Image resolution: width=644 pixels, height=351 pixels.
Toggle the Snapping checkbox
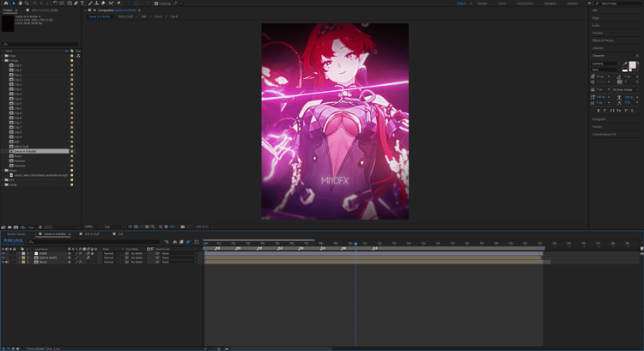[156, 3]
